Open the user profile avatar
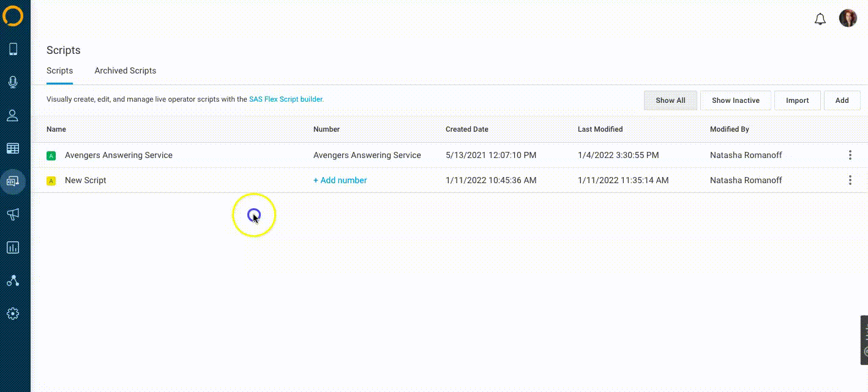Screen dimensions: 868x392 [x=848, y=18]
